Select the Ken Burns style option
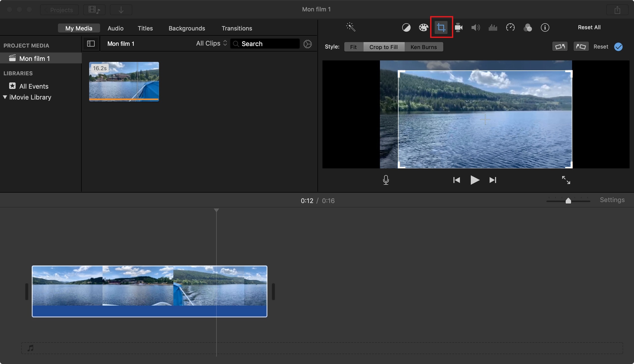 click(424, 46)
